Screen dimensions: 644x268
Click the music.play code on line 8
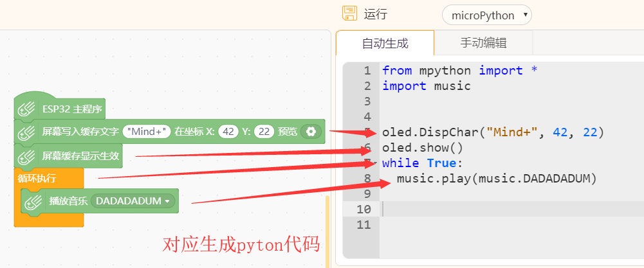pos(497,179)
